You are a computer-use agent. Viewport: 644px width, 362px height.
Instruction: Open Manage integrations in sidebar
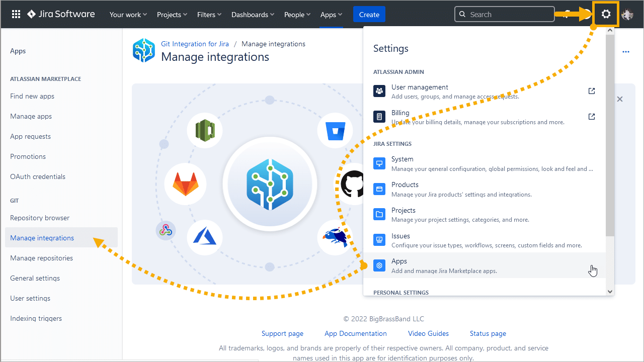61,238
